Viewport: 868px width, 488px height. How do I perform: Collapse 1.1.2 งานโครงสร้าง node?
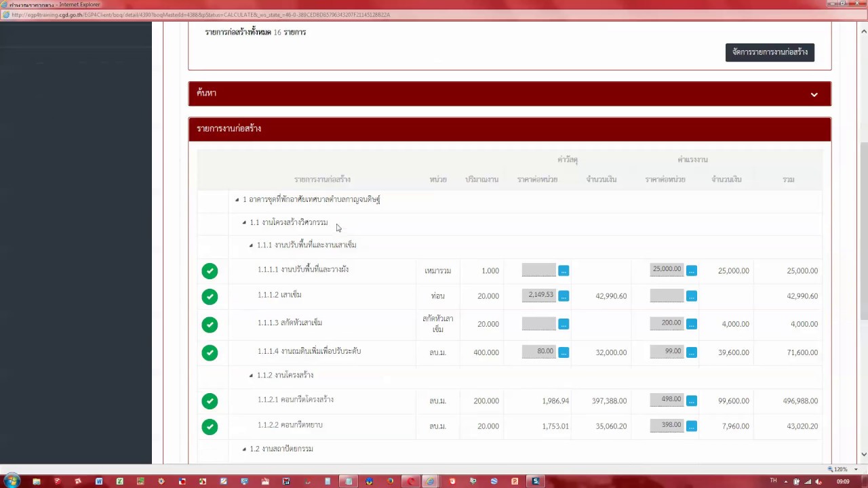251,375
